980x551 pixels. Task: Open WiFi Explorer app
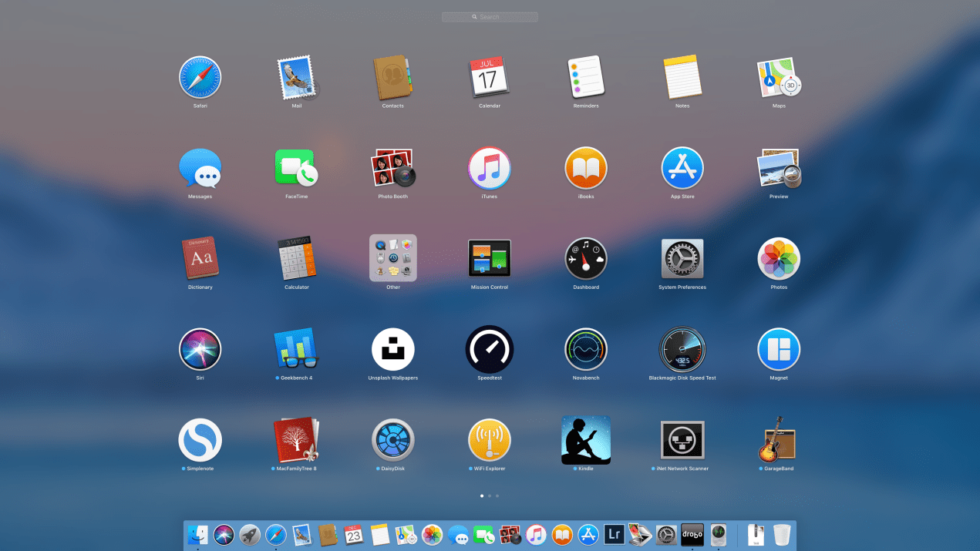point(490,441)
